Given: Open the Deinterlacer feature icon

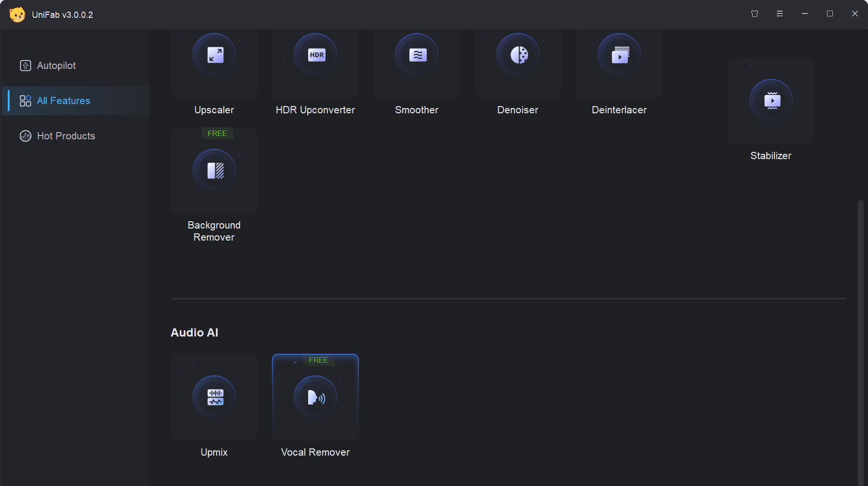Looking at the screenshot, I should tap(620, 55).
